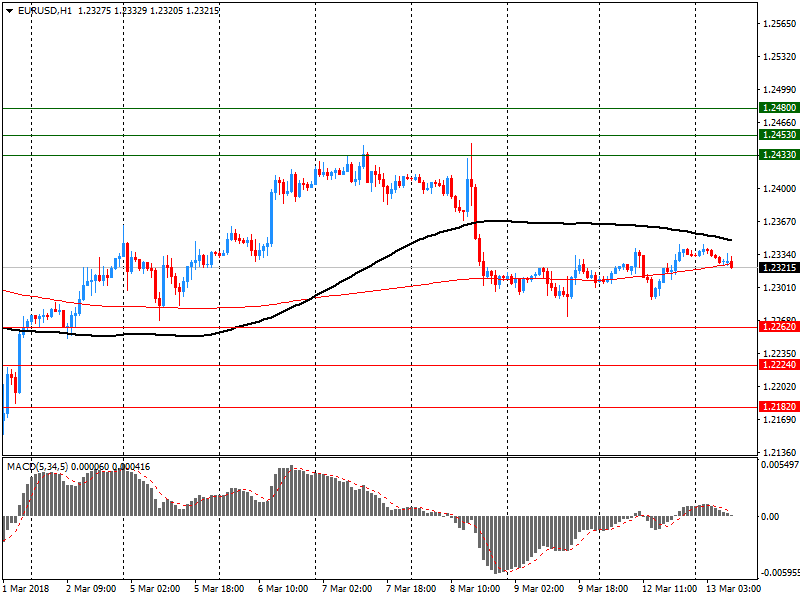Select the 1.21820 support level tag
800x600 pixels.
(x=778, y=407)
